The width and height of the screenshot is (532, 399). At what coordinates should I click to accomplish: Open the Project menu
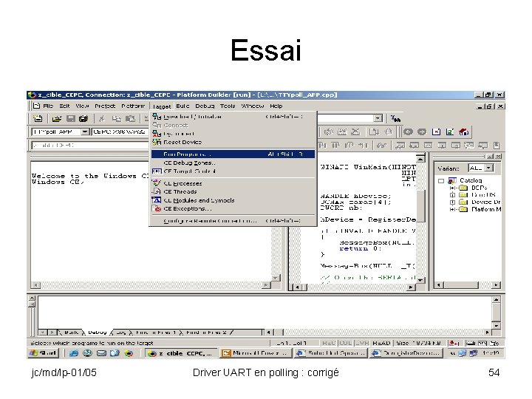coord(105,106)
